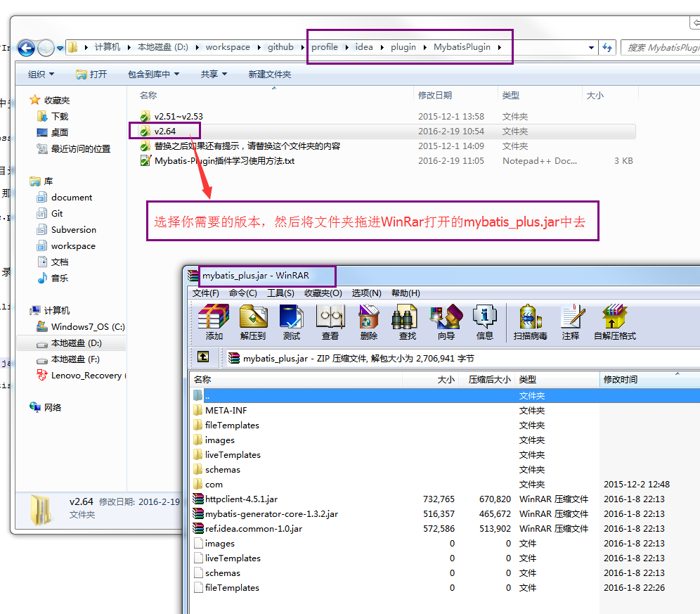
Task: Click the WinRAR Add (添加) toolbar icon
Action: pos(214,322)
